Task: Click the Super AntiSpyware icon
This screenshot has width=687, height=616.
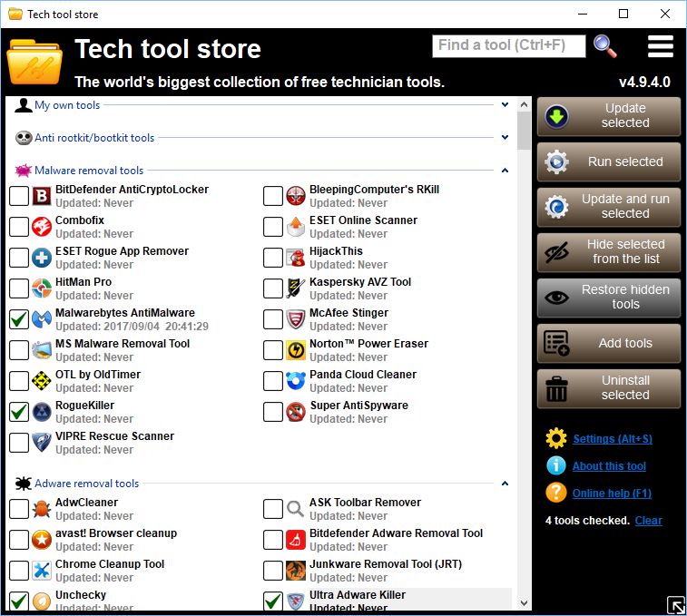Action: click(296, 412)
